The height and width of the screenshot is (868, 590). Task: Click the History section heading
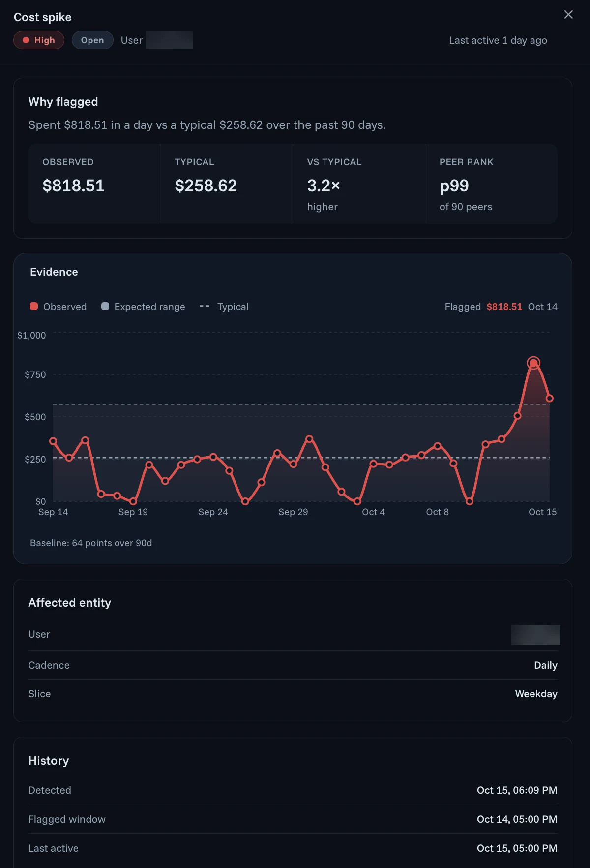[x=49, y=761]
